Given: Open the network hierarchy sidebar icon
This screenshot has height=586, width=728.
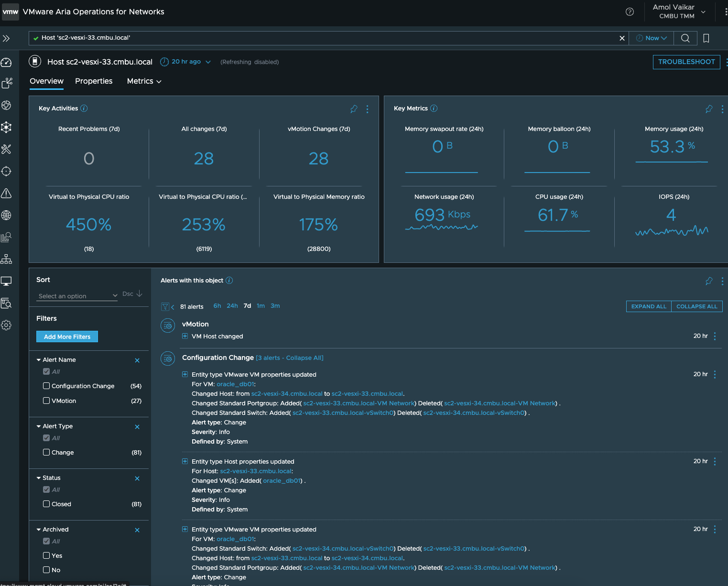Looking at the screenshot, I should click(6, 259).
